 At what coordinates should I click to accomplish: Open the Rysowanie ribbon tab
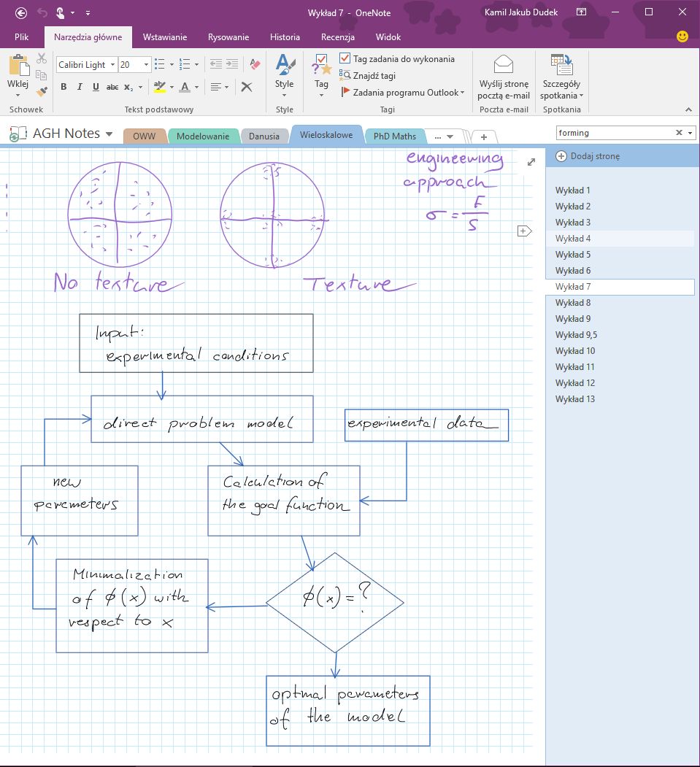228,37
